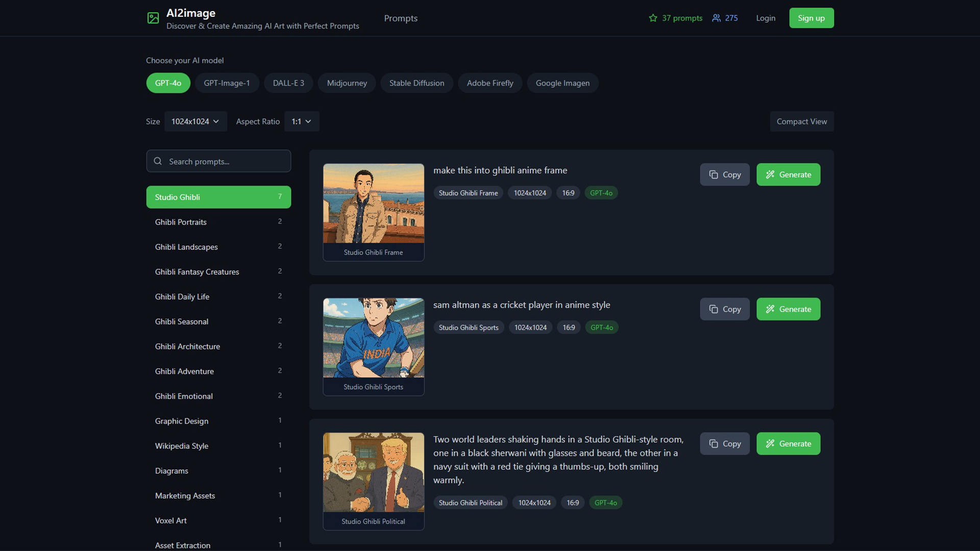Click magic wand icon for sam altman prompt
Screen dimensions: 980x551
(770, 309)
